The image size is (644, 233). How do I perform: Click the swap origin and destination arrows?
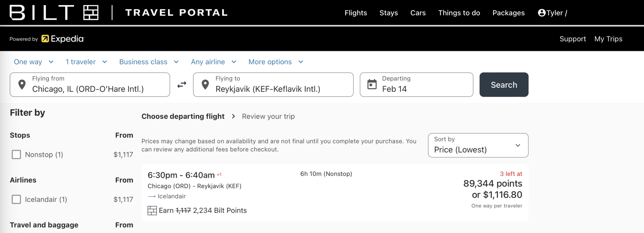pos(182,85)
